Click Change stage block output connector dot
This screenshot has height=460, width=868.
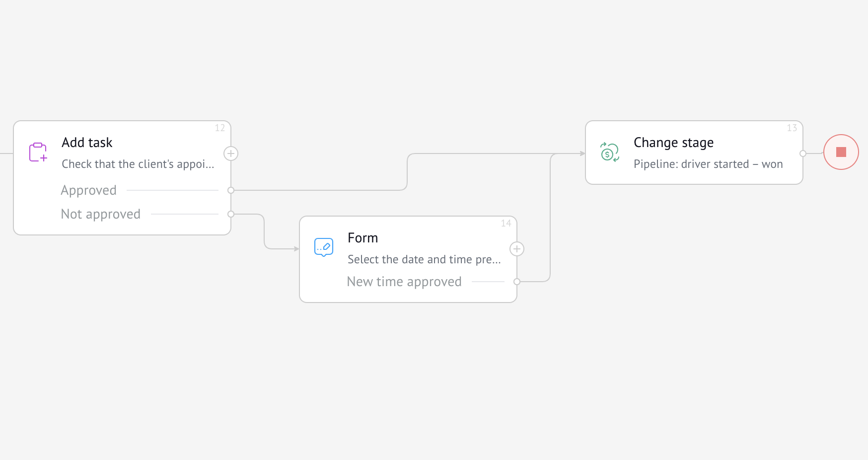click(803, 153)
